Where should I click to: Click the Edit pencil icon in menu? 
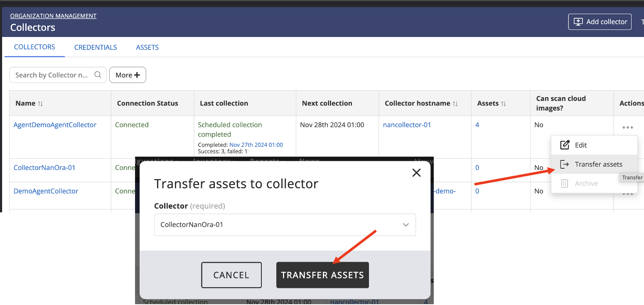coord(564,145)
